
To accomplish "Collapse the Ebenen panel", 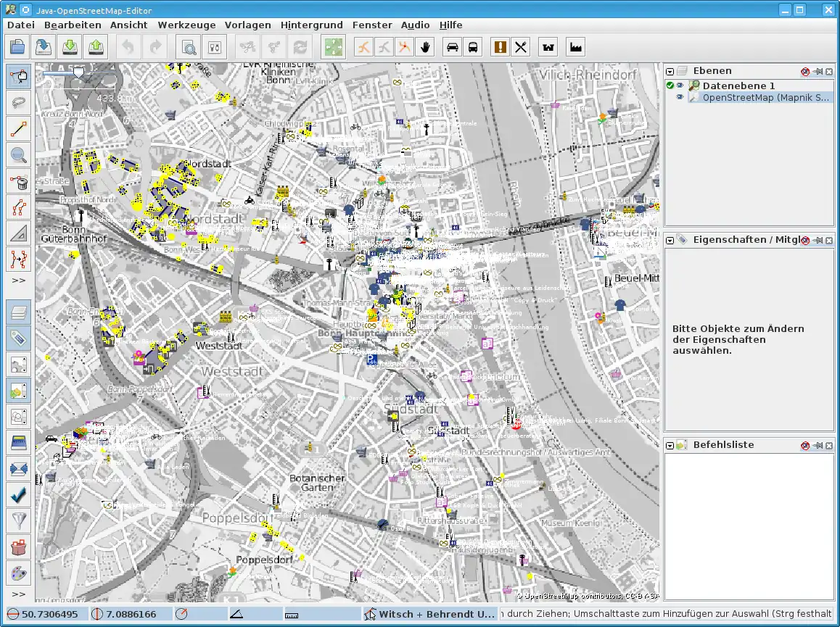I will (670, 71).
